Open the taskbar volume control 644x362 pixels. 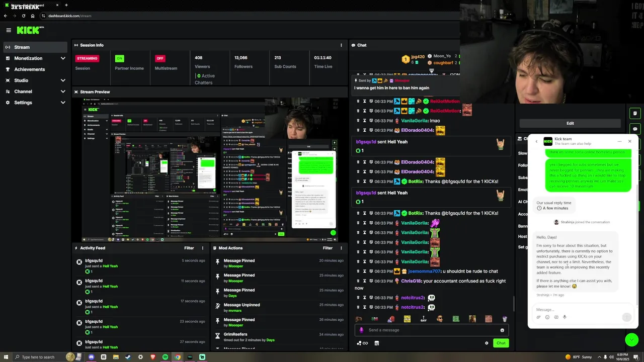tap(611, 357)
